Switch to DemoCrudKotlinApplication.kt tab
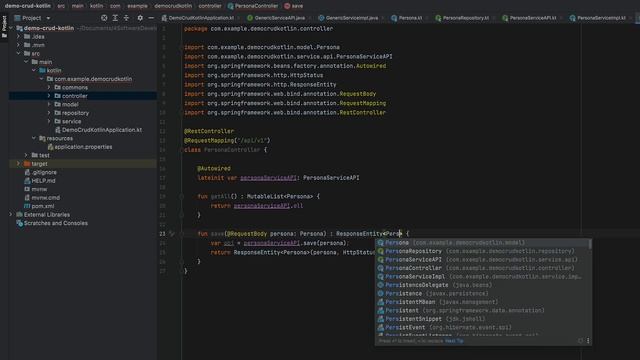The width and height of the screenshot is (640, 360). [198, 18]
